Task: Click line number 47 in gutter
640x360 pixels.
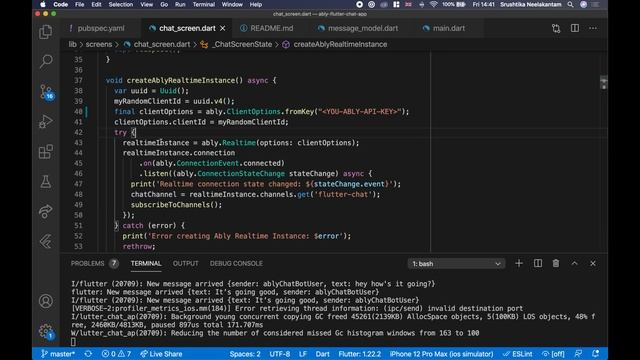Action: [x=78, y=184]
